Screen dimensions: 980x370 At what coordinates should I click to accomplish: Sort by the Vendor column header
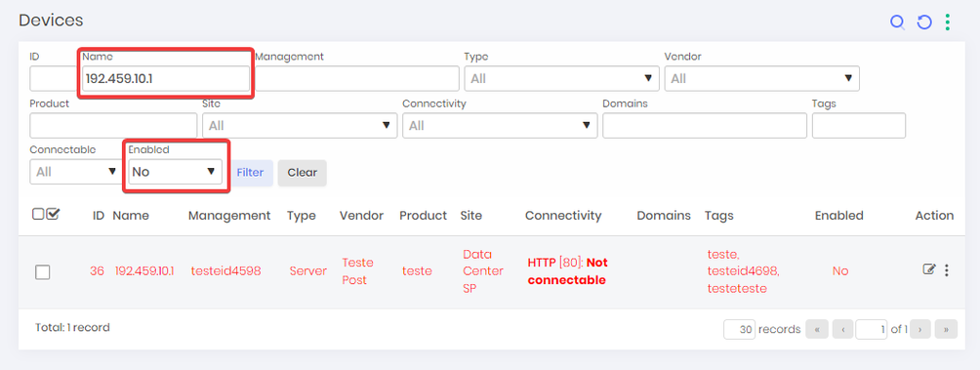coord(361,216)
